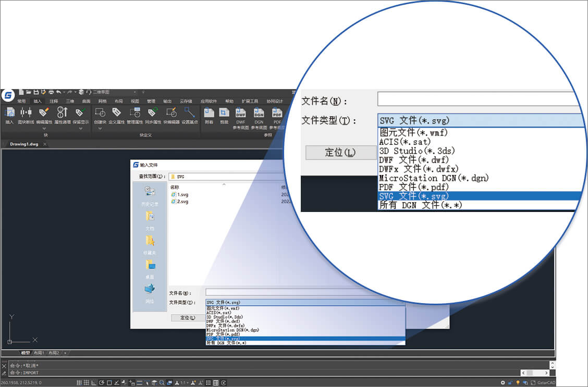Go to 收藏夹 in dialog sidebar
Image resolution: width=588 pixels, height=387 pixels.
(x=150, y=245)
